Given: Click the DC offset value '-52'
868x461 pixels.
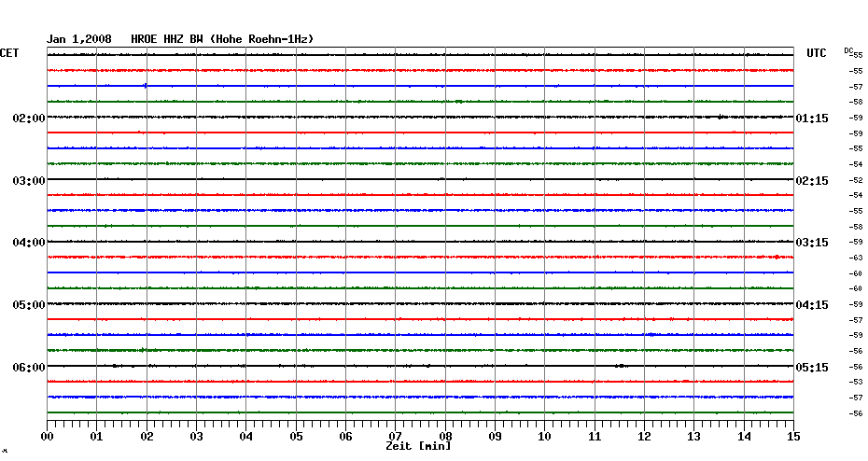Looking at the screenshot, I should (x=856, y=180).
